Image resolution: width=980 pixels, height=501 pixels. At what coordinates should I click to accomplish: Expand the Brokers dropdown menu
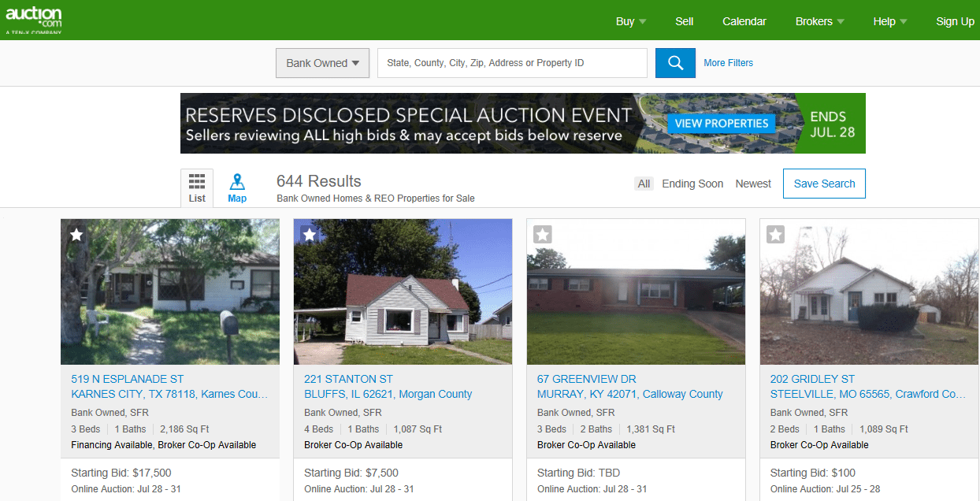click(819, 21)
